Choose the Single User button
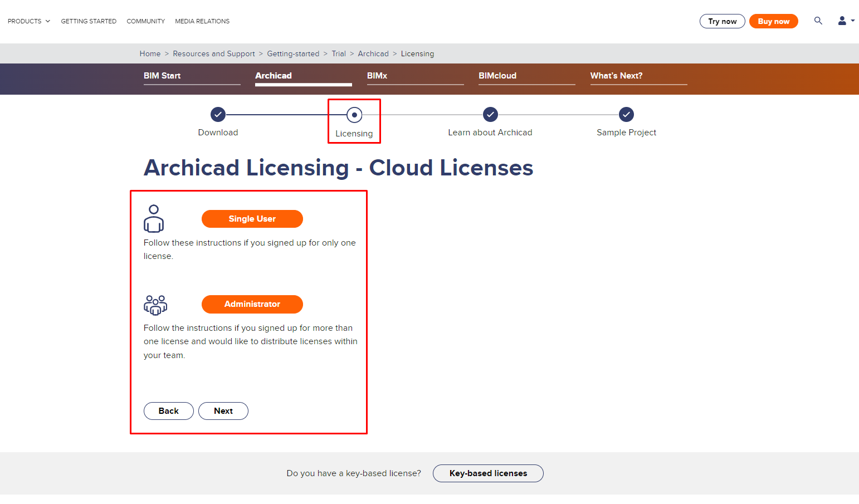The height and width of the screenshot is (504, 859). (x=252, y=219)
